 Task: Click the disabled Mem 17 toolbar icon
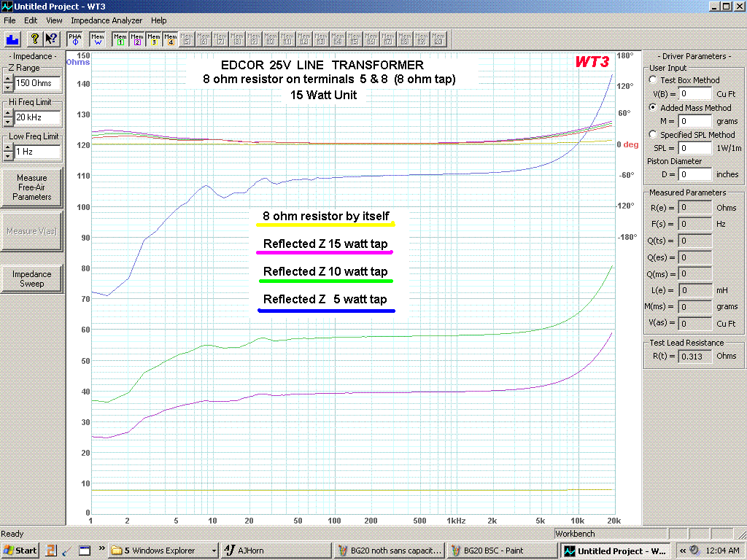click(388, 39)
